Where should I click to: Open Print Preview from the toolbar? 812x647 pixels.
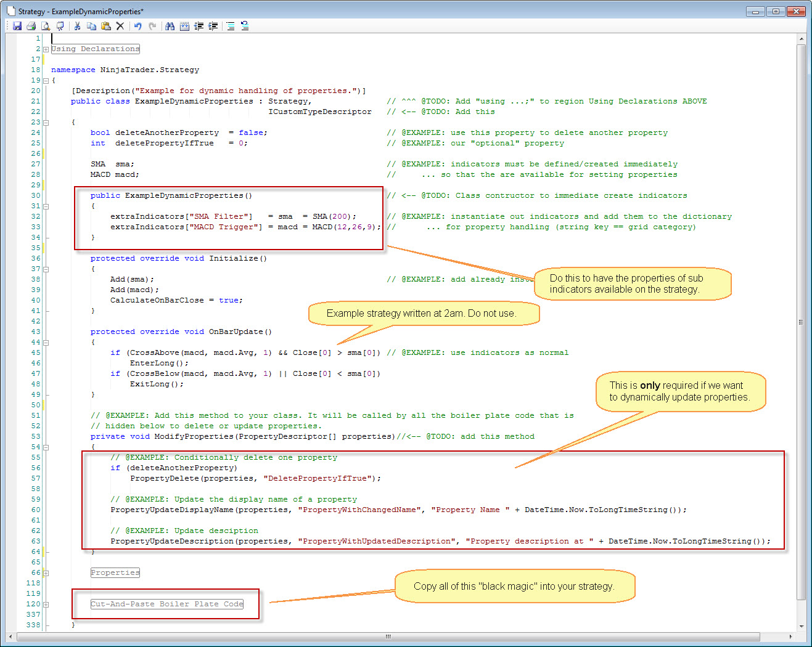pyautogui.click(x=46, y=26)
